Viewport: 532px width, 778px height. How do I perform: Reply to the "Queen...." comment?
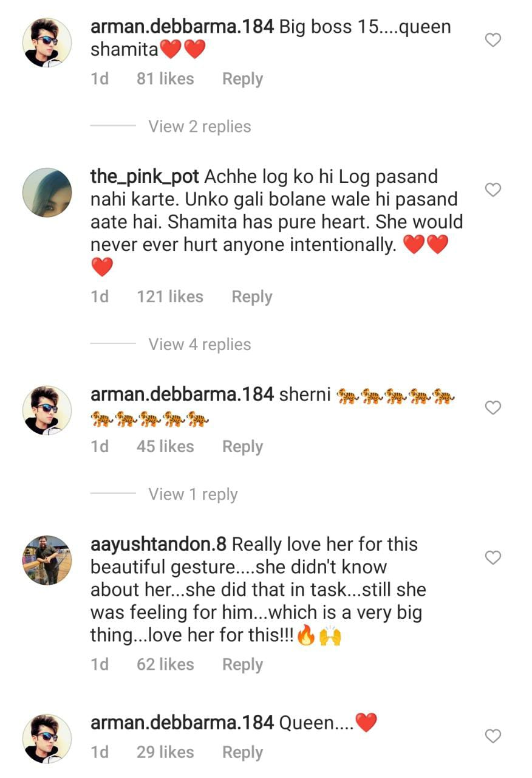[x=242, y=752]
